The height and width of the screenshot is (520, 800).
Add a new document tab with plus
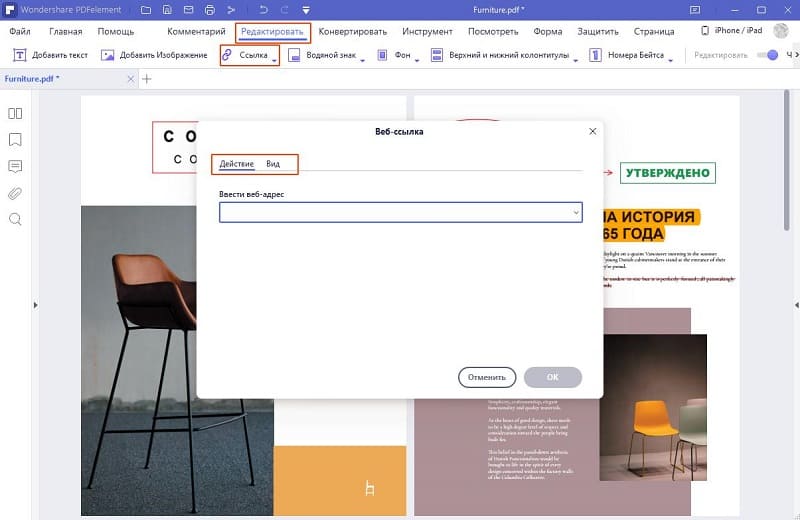point(146,78)
